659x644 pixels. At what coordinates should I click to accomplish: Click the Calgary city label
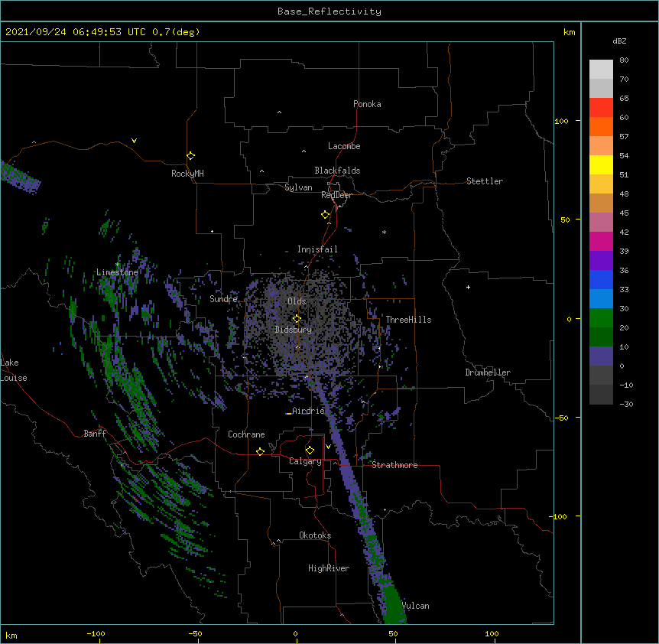(305, 461)
